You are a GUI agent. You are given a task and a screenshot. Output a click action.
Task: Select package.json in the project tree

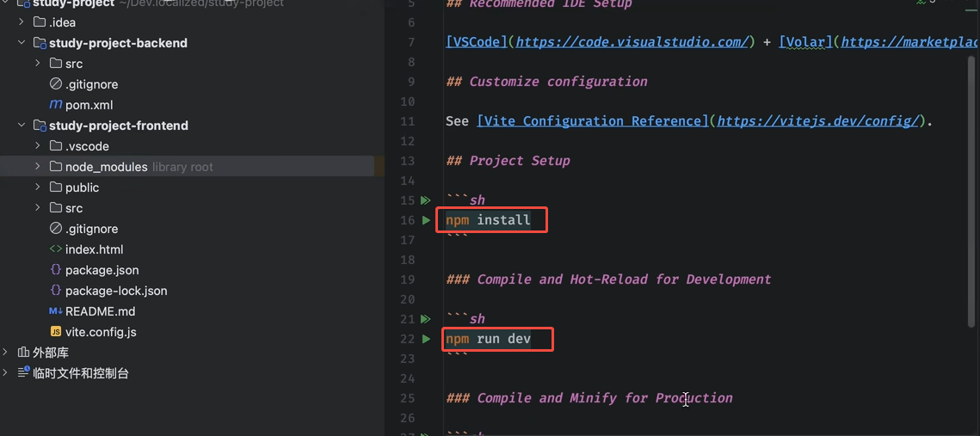click(x=102, y=270)
